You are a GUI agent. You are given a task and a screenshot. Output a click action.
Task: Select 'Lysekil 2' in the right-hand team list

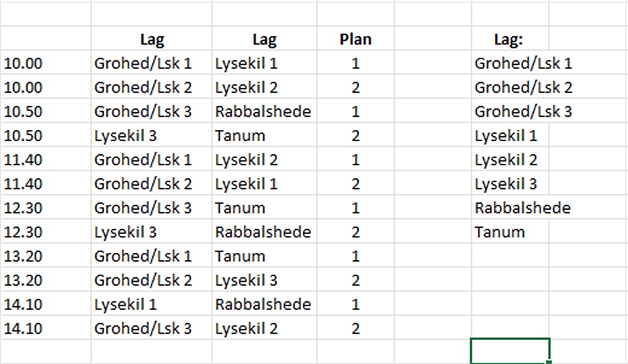click(x=506, y=159)
